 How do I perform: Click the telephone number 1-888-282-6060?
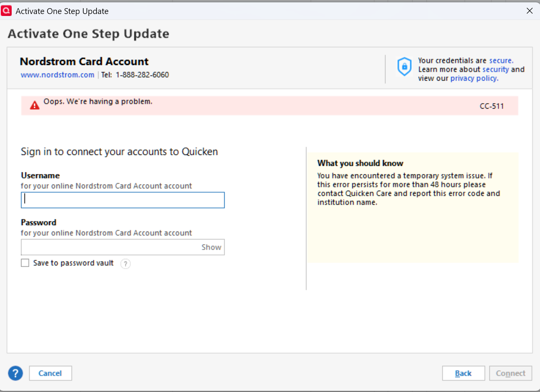142,75
